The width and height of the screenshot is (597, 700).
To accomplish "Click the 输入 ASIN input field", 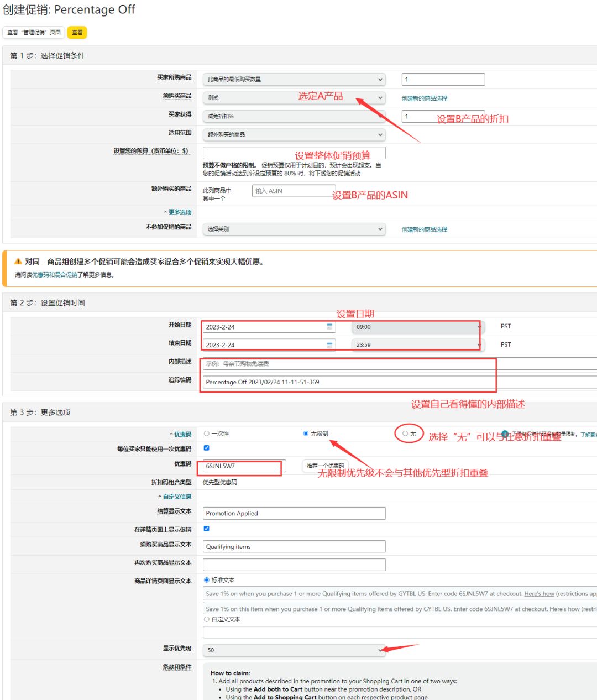I will coord(294,191).
